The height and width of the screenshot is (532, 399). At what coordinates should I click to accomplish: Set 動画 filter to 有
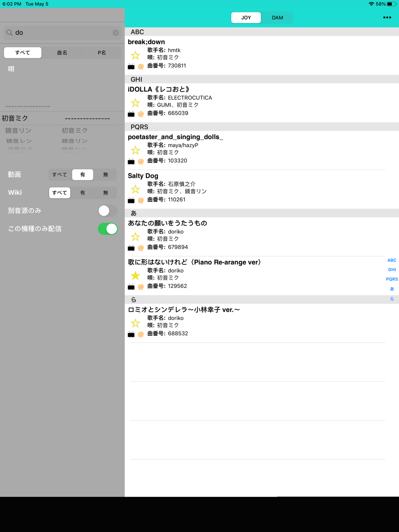tap(83, 175)
